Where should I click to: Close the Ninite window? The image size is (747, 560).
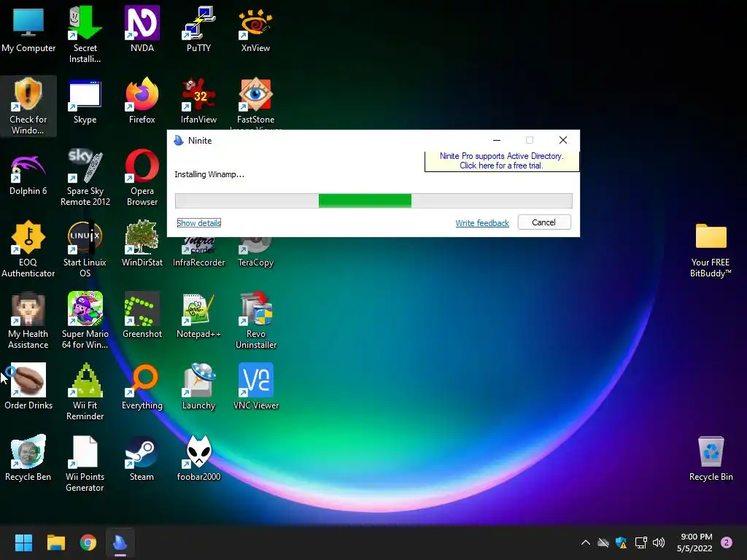click(562, 140)
